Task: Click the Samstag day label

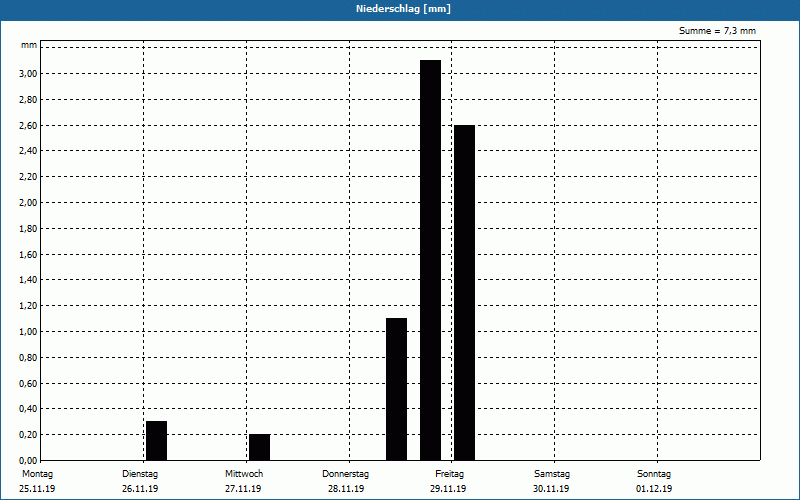Action: coord(552,474)
